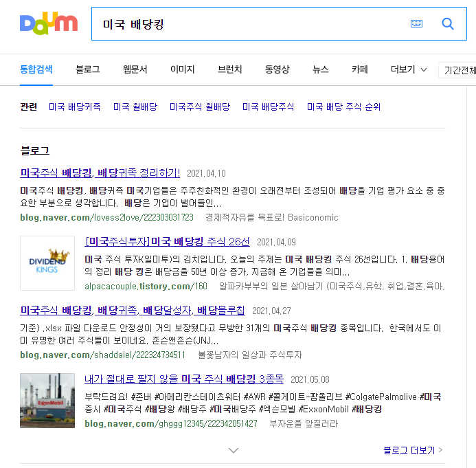The image size is (476, 468).
Task: Click the 관련 label
Action: (x=29, y=107)
